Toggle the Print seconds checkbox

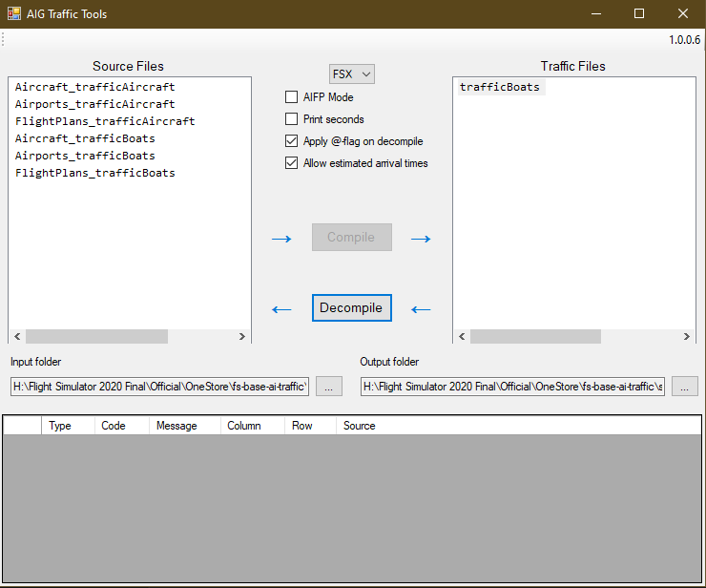point(291,119)
